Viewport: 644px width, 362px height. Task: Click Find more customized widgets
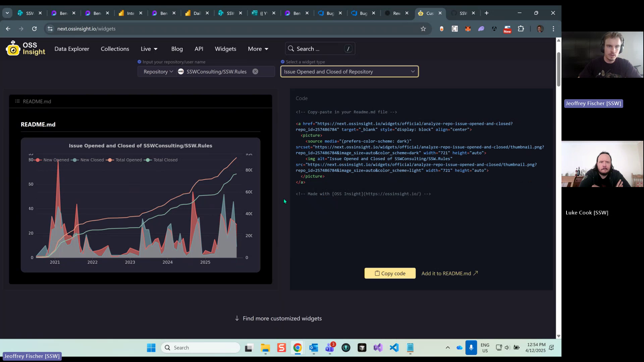click(278, 318)
